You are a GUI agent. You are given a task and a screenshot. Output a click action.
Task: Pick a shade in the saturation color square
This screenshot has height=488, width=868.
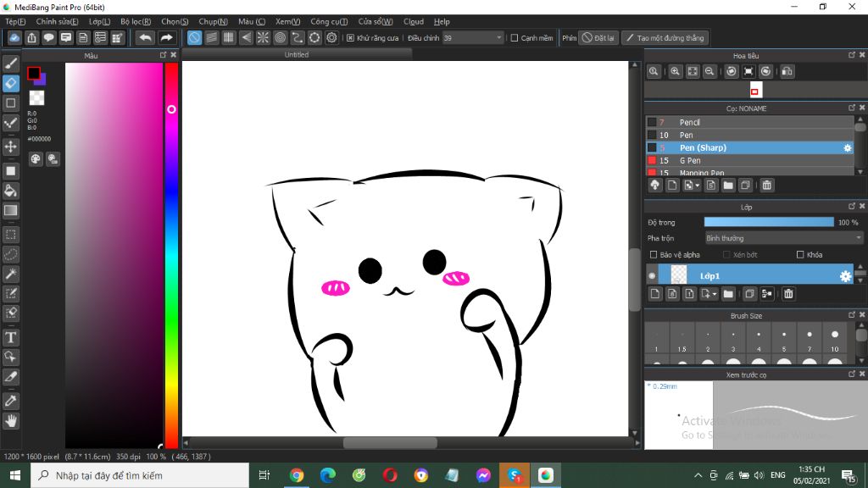[114, 254]
